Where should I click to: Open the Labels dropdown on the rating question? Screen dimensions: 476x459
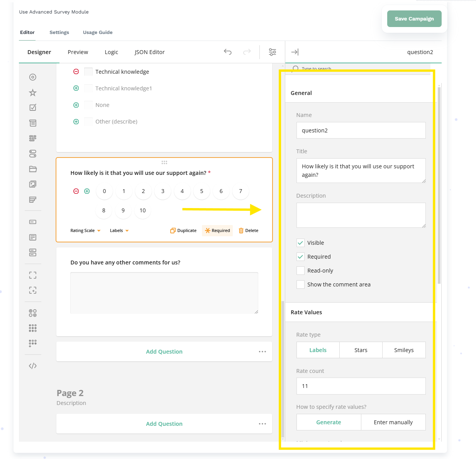(x=119, y=230)
